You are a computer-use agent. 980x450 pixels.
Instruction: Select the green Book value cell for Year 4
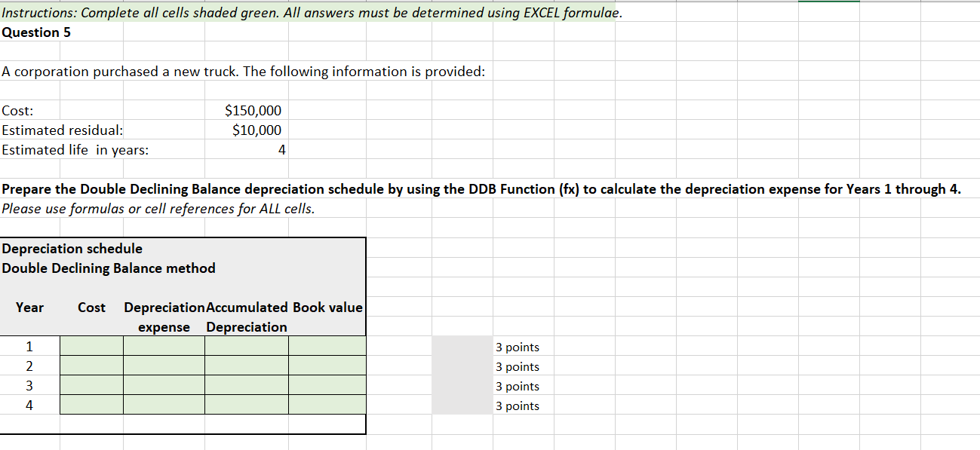click(x=327, y=406)
